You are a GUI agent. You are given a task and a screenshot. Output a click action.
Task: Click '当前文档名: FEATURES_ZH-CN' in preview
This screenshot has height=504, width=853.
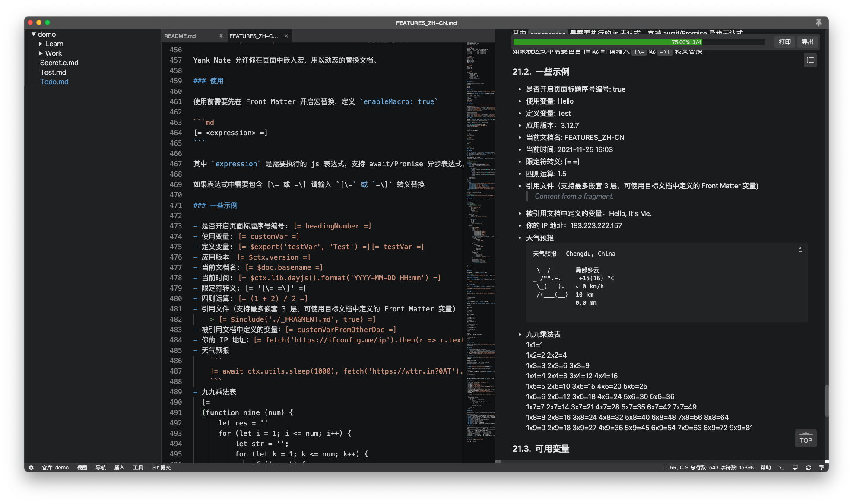574,137
